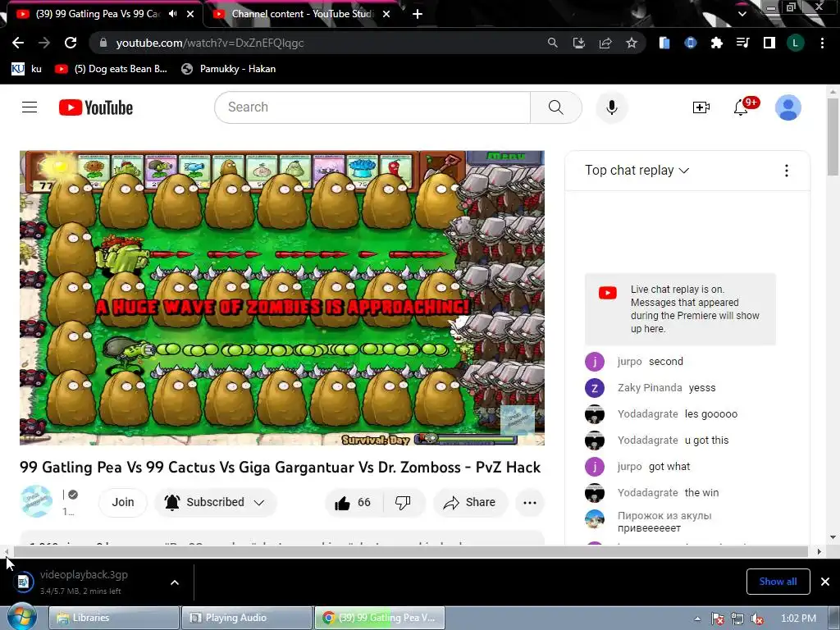Bookmark this page with the star icon
Screen dimensions: 840x630
tap(632, 43)
